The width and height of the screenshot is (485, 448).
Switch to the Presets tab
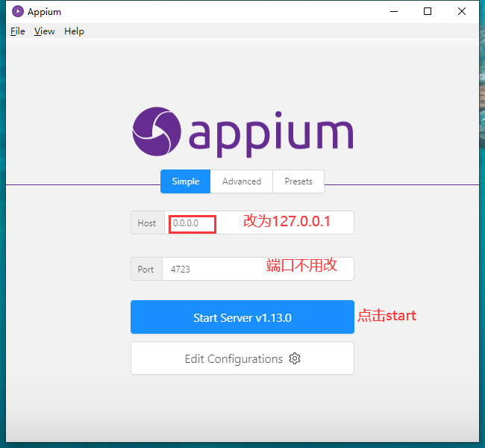(x=298, y=181)
